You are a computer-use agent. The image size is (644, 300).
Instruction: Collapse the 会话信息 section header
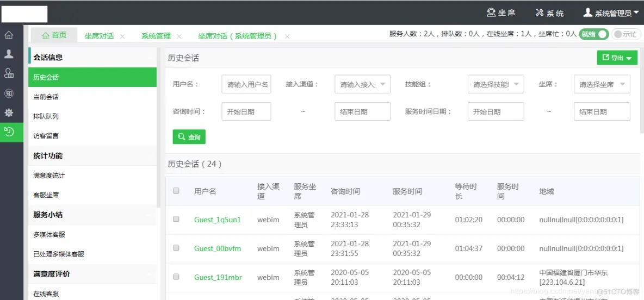tap(92, 58)
